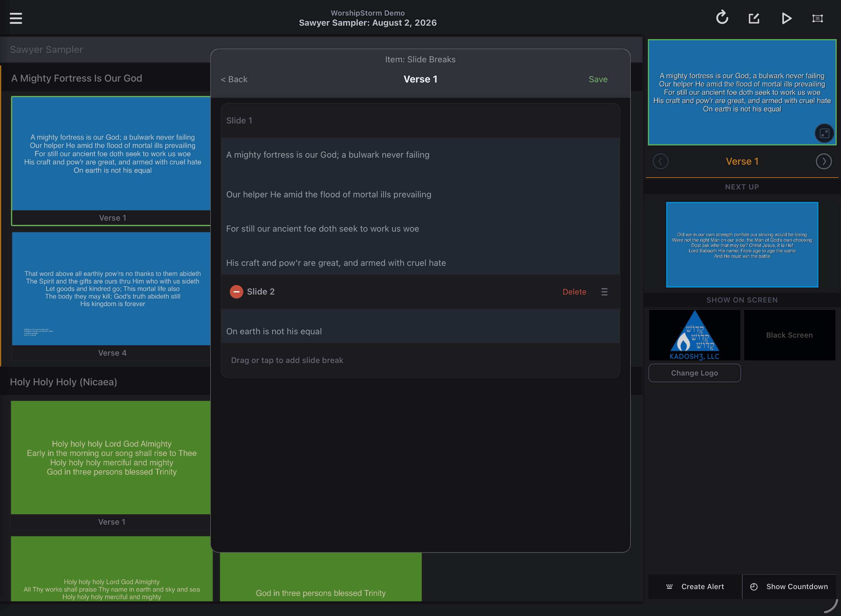The width and height of the screenshot is (841, 616).
Task: Click the line 'A mighty fortress is our God; a bulwark never failing'
Action: (420, 155)
